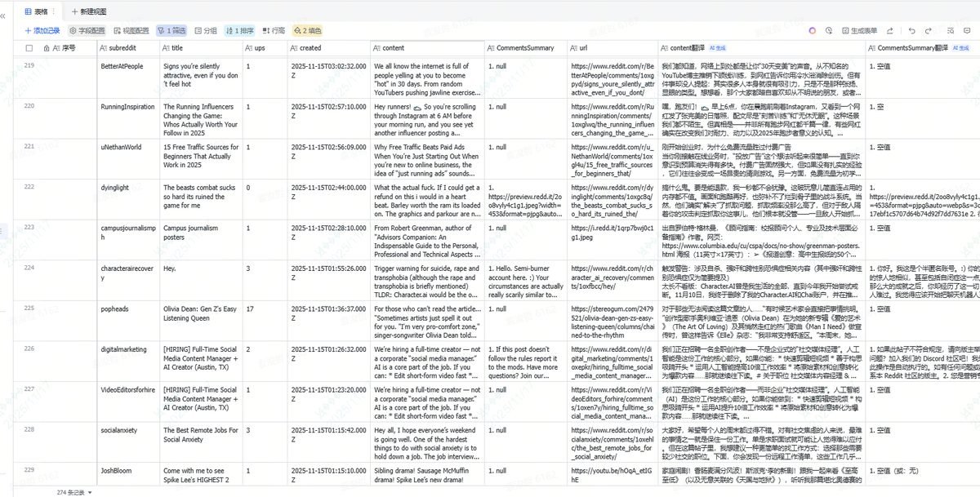Viewport: 980px width, 497px height.
Task: Open 视图配置 view settings
Action: pyautogui.click(x=131, y=30)
